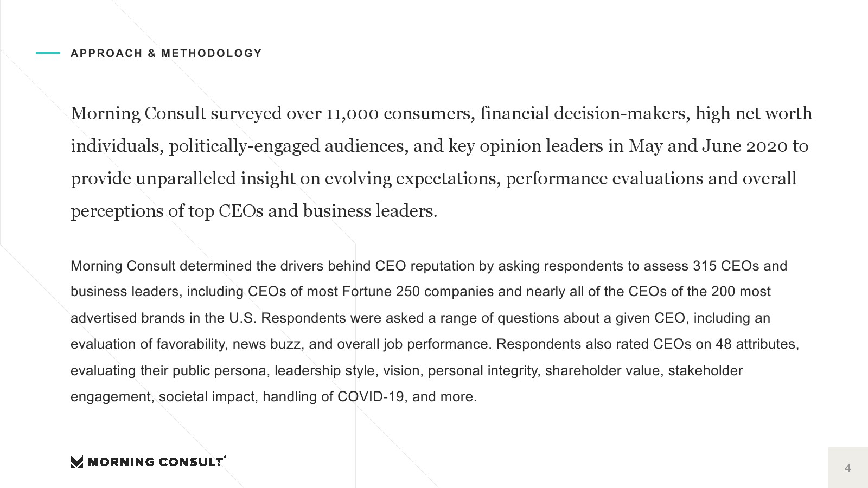This screenshot has width=868, height=488.
Task: Click the Morning Consult M logo mark
Action: pos(76,462)
